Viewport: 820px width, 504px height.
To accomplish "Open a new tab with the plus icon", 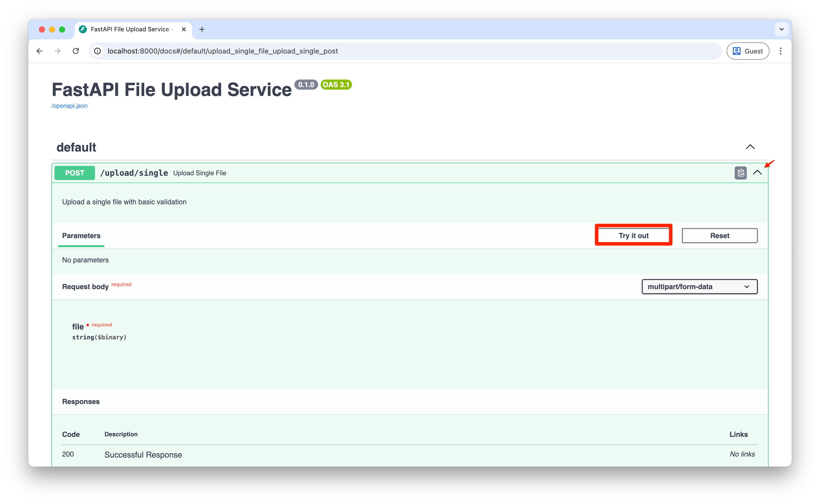I will tap(202, 29).
